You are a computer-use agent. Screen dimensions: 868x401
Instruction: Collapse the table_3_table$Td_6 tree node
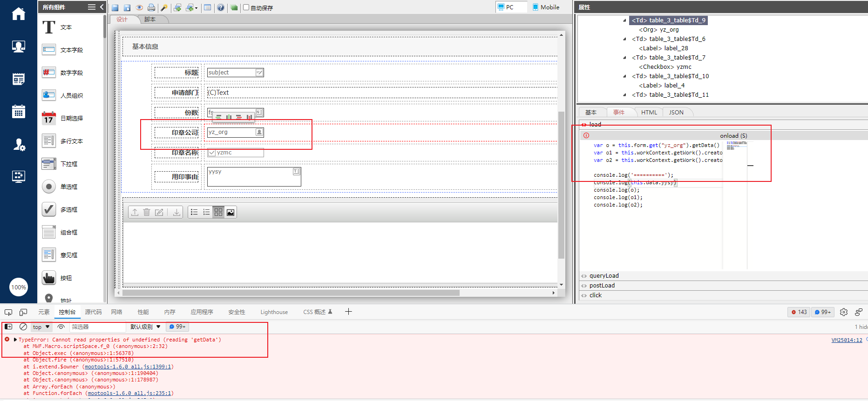[624, 39]
